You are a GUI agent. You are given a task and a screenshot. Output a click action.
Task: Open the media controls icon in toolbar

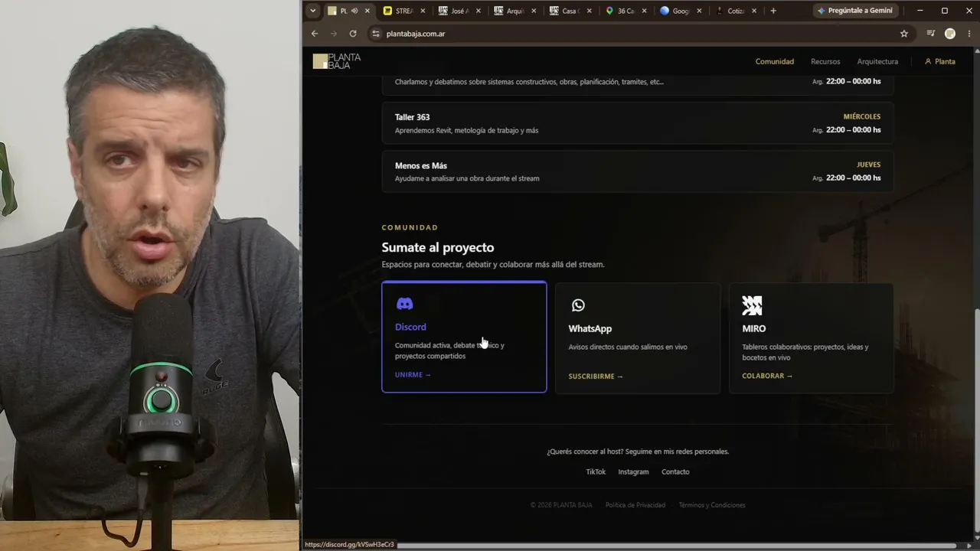931,34
